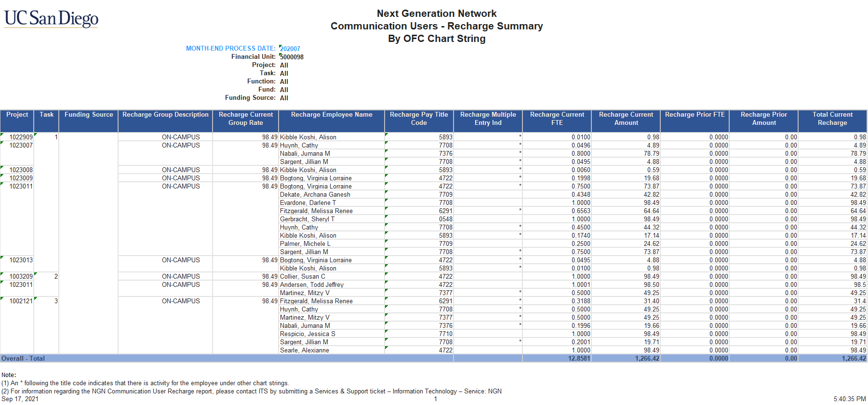Click the Recharge Current Group Rate header
Viewport: 868px width, 405px height.
246,121
